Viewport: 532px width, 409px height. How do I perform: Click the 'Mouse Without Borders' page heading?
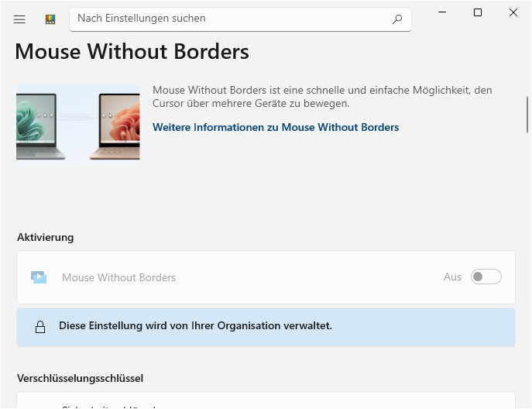point(132,52)
